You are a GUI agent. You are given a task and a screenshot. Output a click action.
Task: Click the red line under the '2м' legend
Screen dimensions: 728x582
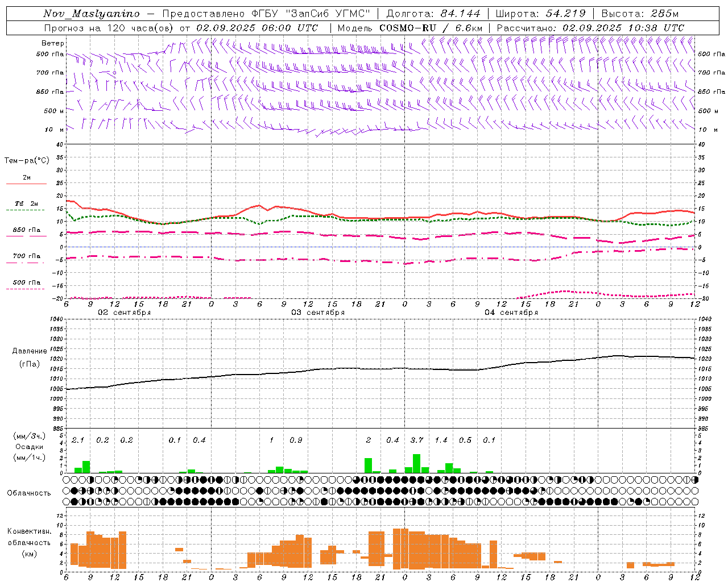click(26, 184)
